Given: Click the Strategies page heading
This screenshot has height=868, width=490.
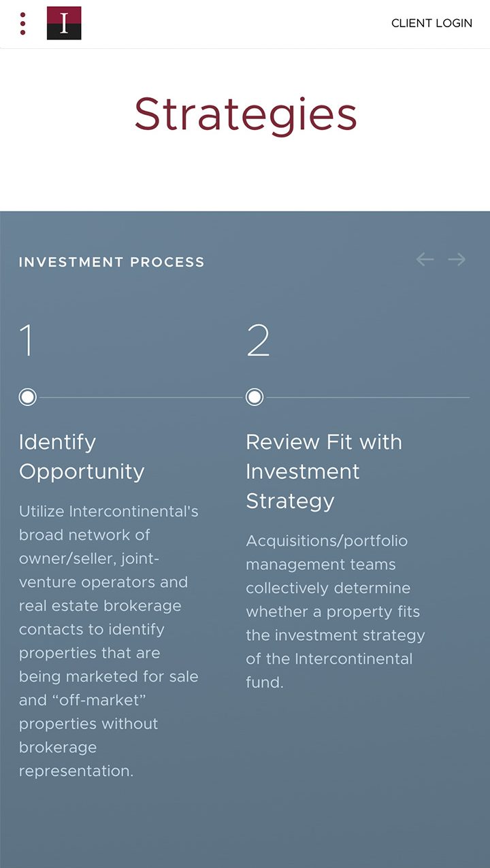Looking at the screenshot, I should click(245, 114).
